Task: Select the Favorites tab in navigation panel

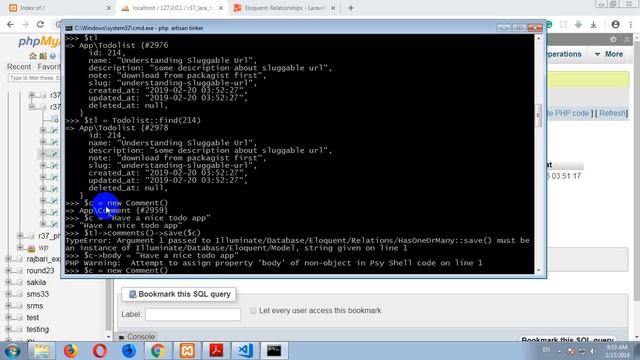Action: click(x=49, y=67)
